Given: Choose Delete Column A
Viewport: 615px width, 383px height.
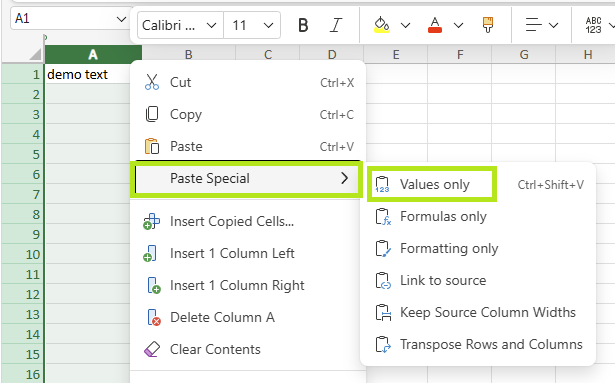Looking at the screenshot, I should pyautogui.click(x=248, y=317).
